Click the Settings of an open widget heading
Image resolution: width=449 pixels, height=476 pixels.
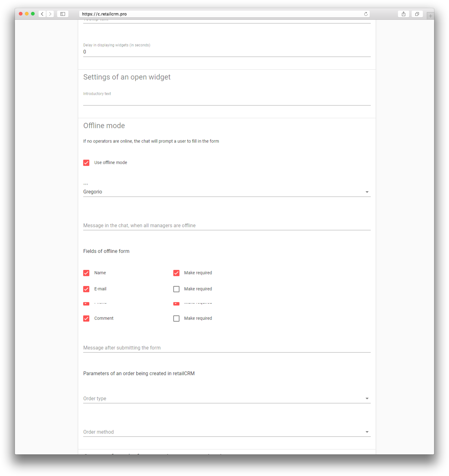click(127, 77)
